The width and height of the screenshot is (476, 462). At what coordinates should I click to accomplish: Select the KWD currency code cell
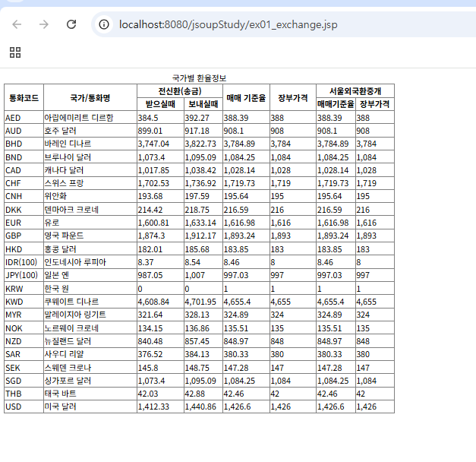click(24, 302)
